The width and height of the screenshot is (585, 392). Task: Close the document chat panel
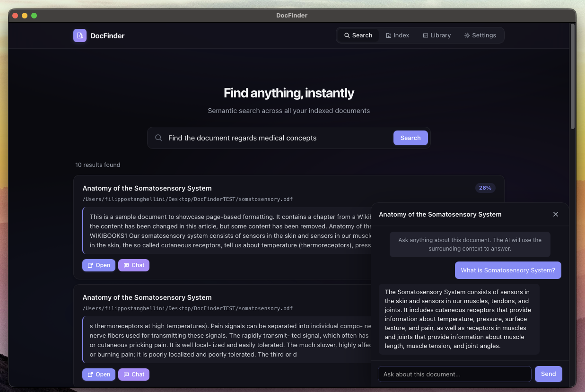pos(556,214)
